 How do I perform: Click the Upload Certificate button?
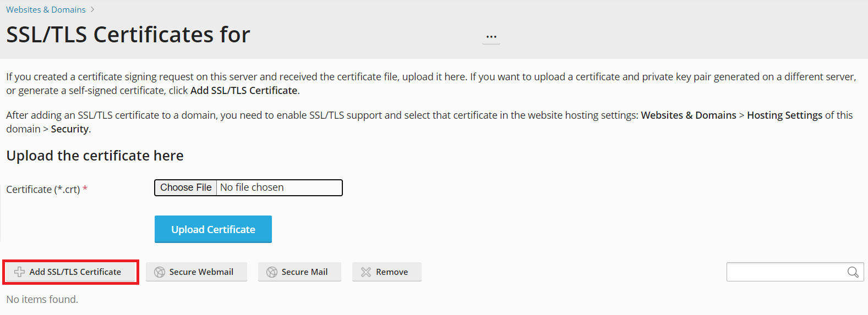213,229
